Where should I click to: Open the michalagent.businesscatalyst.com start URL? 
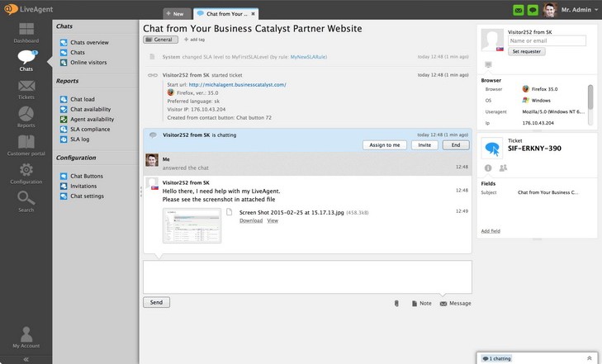(237, 84)
